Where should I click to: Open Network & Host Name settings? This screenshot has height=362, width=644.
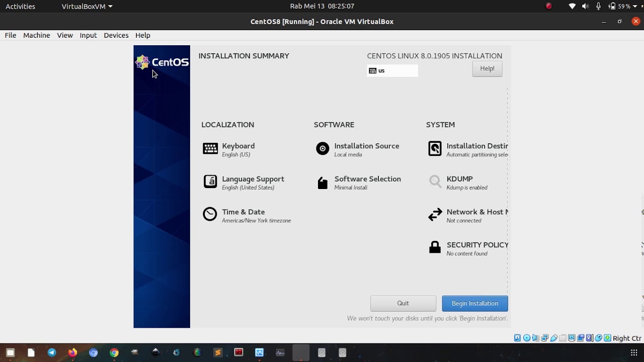pyautogui.click(x=468, y=216)
